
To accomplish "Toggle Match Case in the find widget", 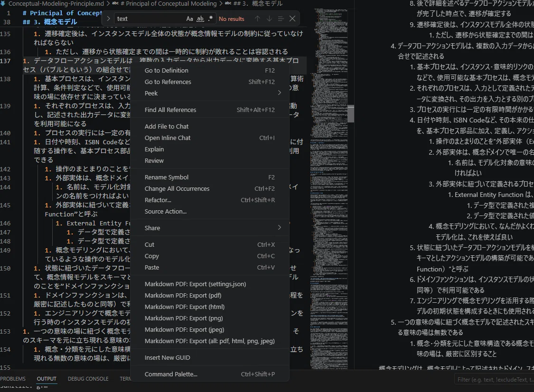I will click(190, 19).
